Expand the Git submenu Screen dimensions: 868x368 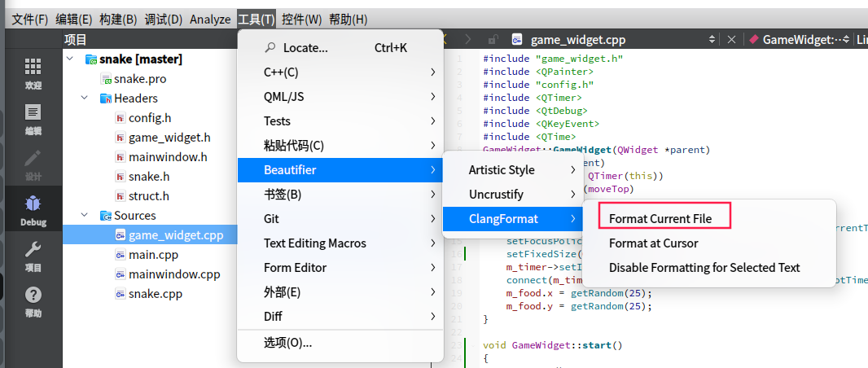[x=340, y=218]
